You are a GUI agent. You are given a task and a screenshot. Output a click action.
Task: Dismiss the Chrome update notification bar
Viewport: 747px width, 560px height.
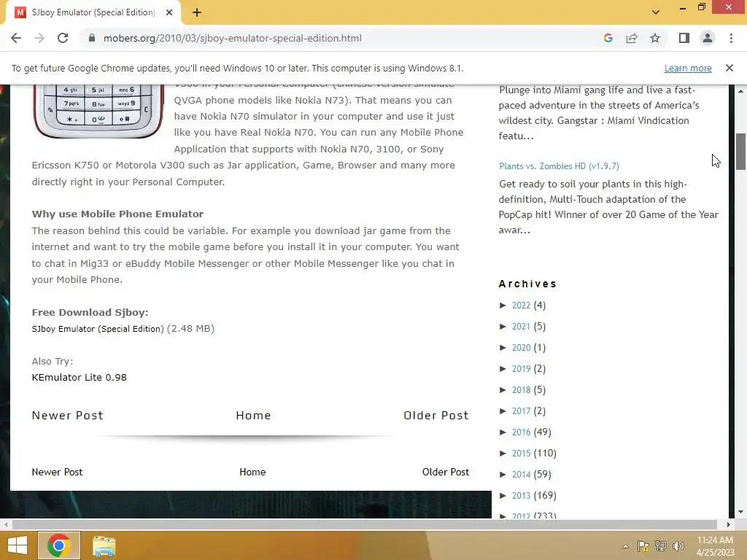(x=729, y=68)
